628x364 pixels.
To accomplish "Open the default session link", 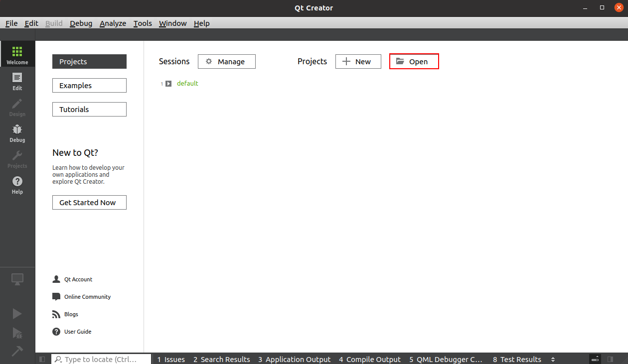I will coord(187,84).
